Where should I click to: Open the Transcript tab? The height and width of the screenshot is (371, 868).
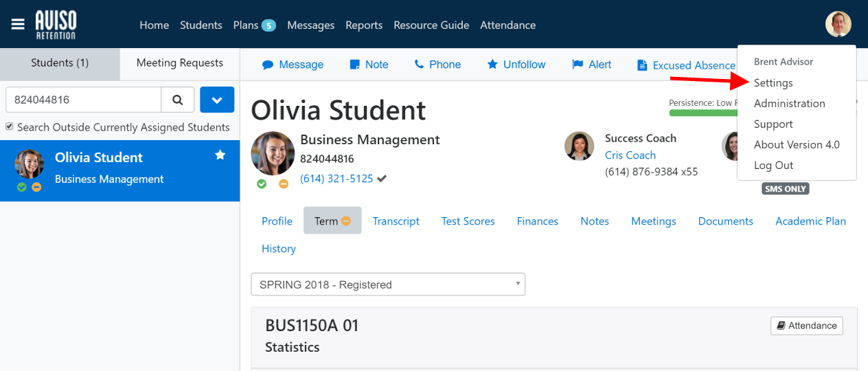pos(396,221)
